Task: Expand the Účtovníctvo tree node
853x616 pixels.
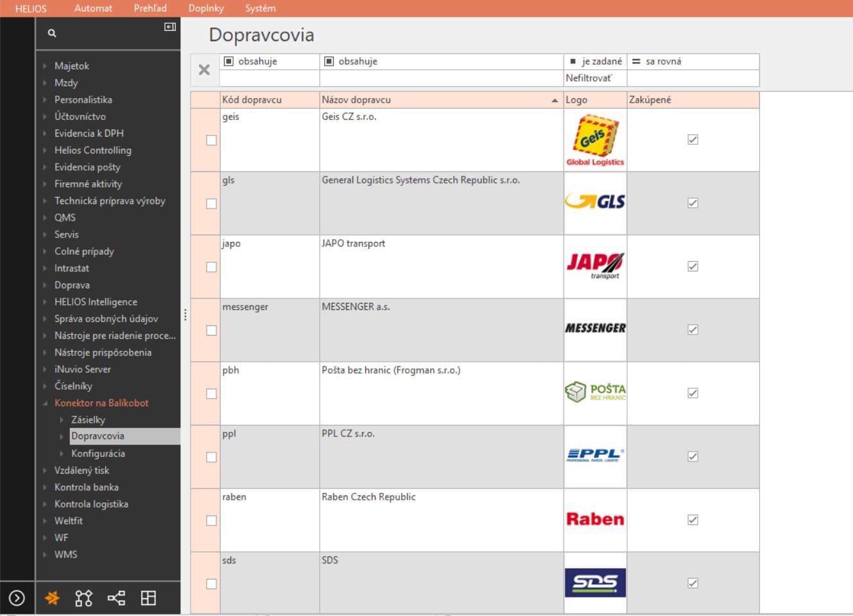Action: 45,117
